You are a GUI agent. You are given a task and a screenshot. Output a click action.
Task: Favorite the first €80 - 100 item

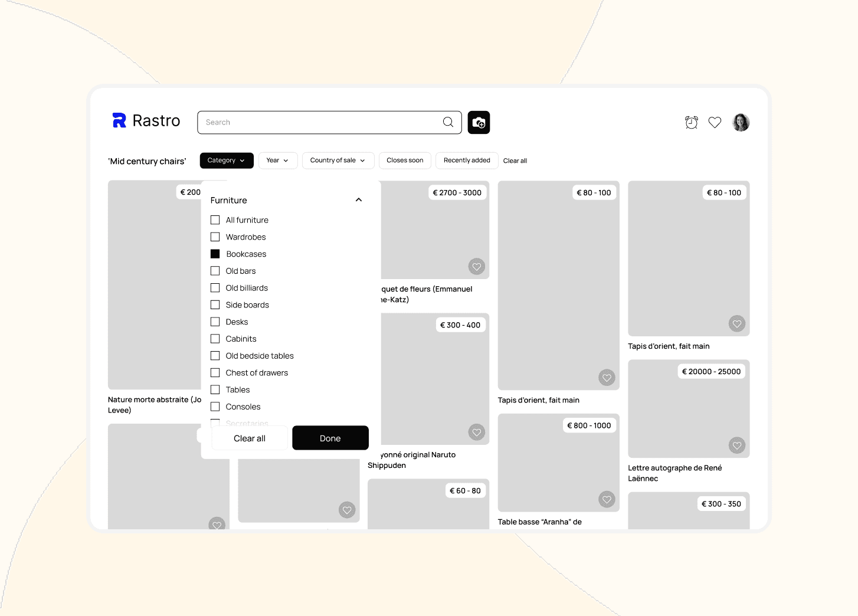pos(607,378)
